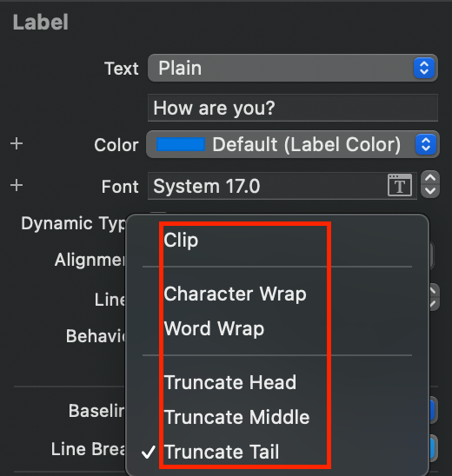Viewport: 452px width, 476px height.
Task: Open the Text type Plain dropdown
Action: point(293,68)
